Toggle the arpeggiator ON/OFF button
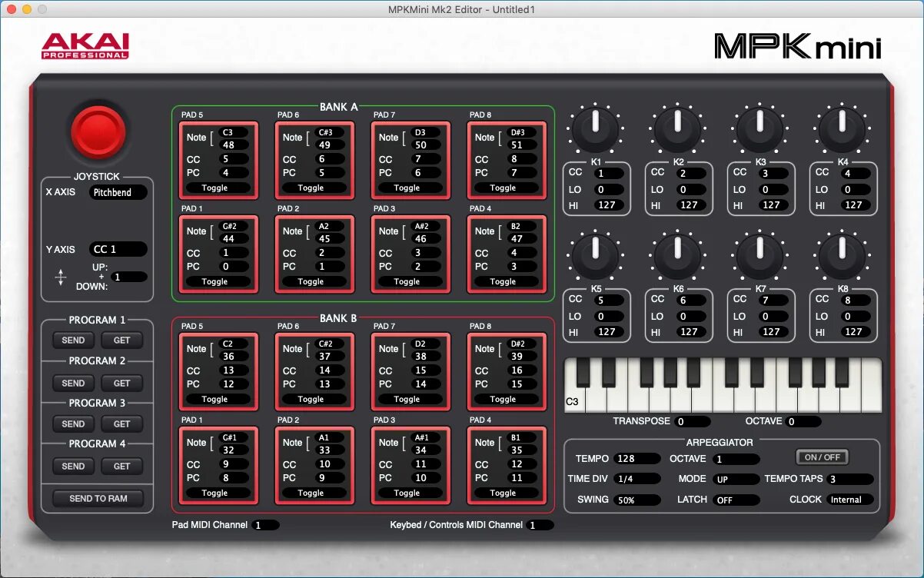The height and width of the screenshot is (578, 924). (822, 457)
